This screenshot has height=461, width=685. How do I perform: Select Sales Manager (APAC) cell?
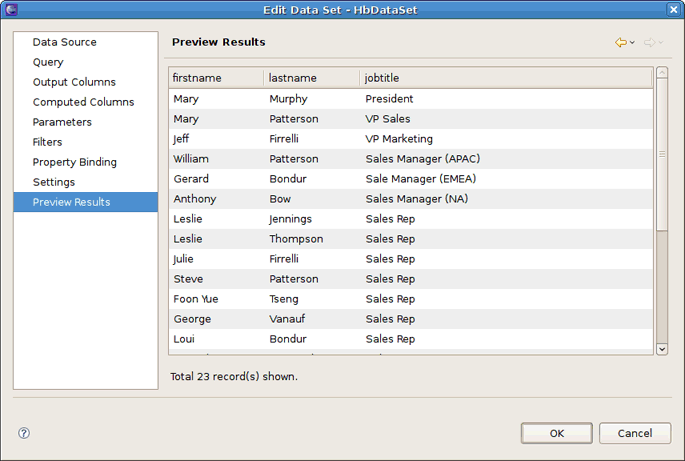tap(423, 159)
